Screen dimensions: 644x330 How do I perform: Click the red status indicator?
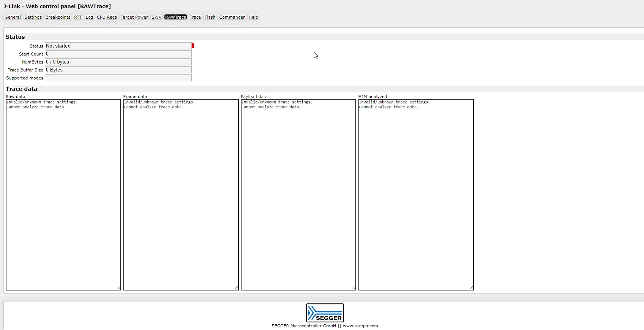pyautogui.click(x=193, y=46)
